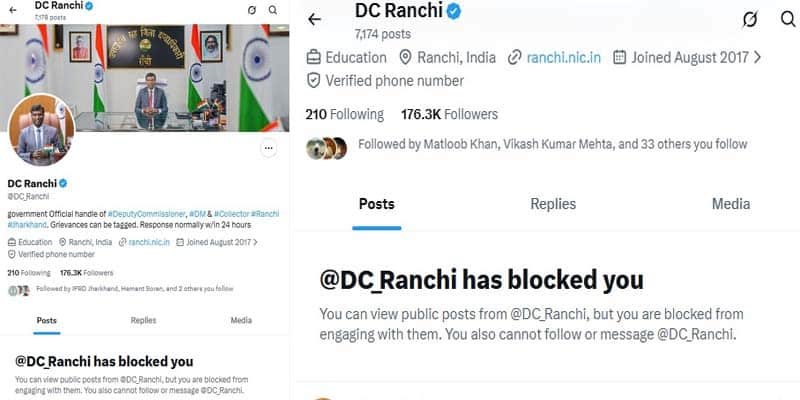This screenshot has height=400, width=800.
Task: Open Grok icon in the 7,174 posts header
Action: pyautogui.click(x=750, y=19)
